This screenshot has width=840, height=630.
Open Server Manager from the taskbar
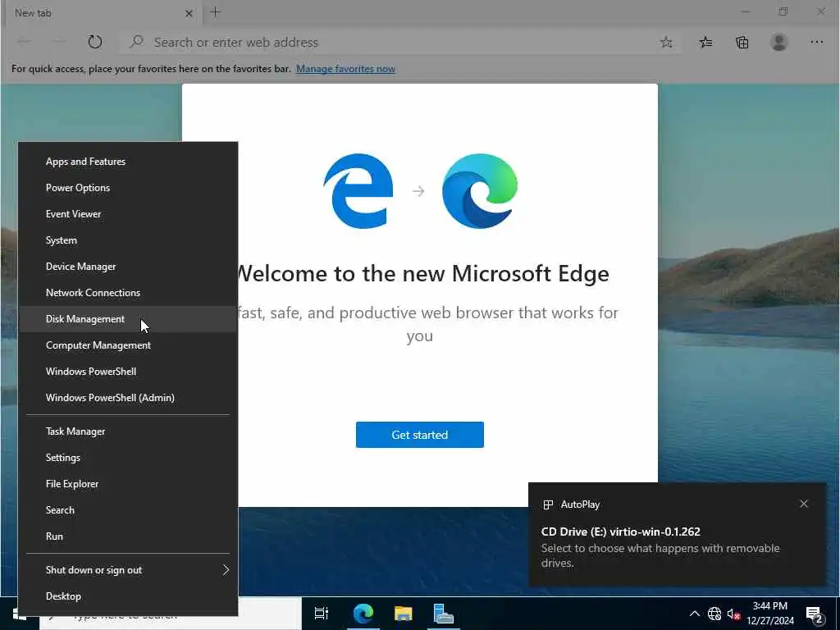[443, 614]
